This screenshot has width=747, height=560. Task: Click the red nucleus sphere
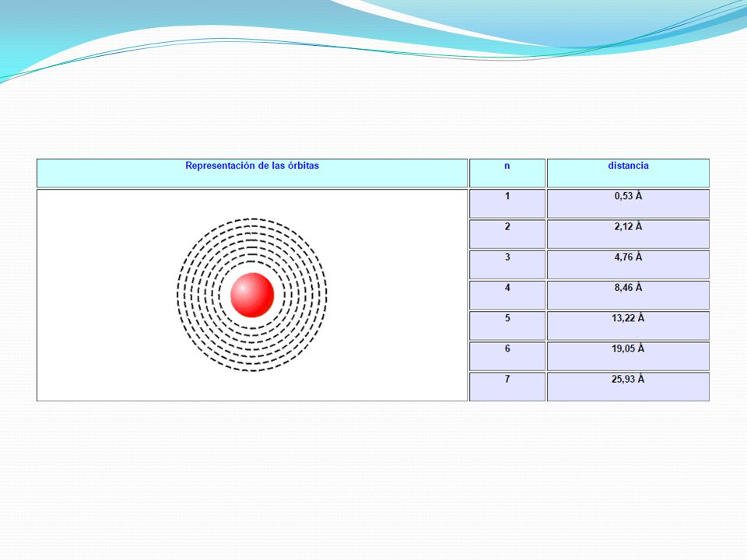point(252,295)
